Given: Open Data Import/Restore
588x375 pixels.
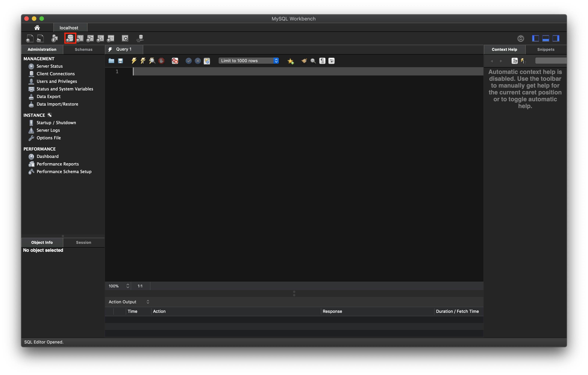Looking at the screenshot, I should tap(57, 104).
